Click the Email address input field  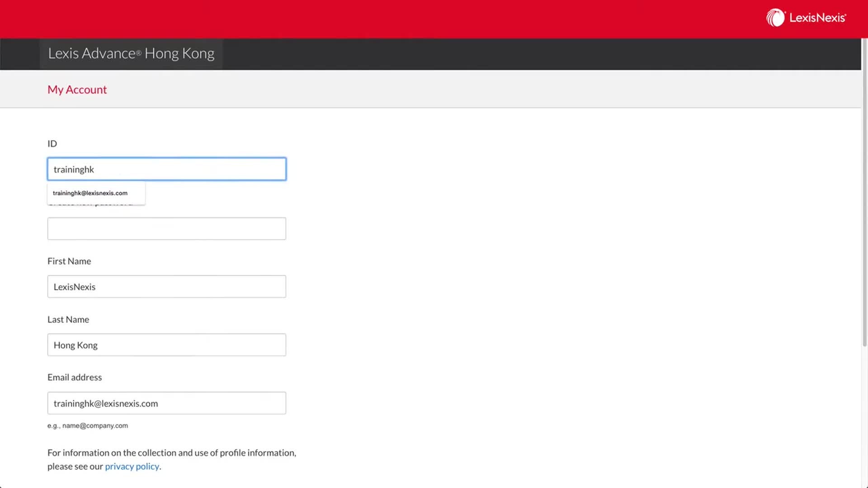tap(167, 403)
